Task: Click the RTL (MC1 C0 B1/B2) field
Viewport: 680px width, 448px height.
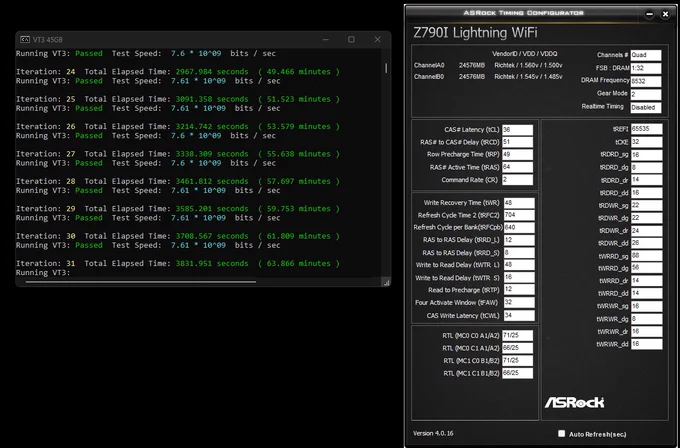Action: point(517,361)
